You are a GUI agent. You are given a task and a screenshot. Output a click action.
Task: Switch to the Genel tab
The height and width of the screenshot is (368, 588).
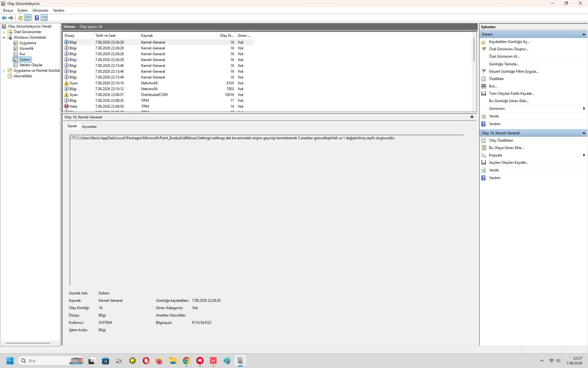72,126
